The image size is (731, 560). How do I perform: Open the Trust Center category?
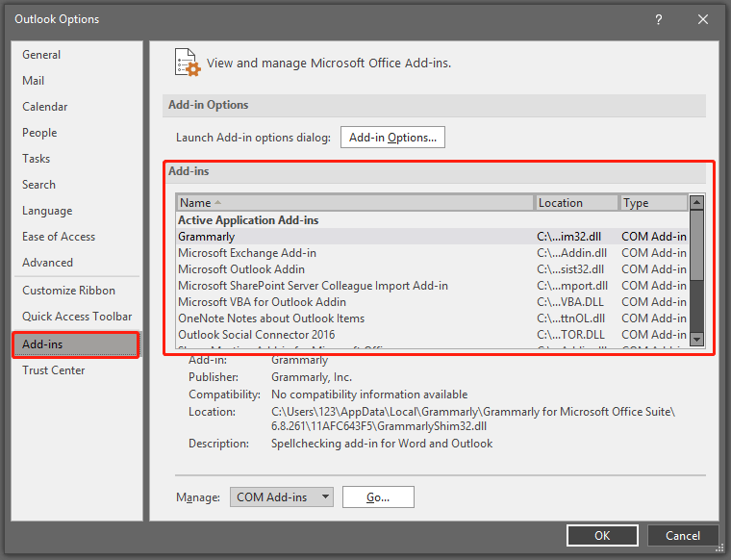tap(54, 370)
